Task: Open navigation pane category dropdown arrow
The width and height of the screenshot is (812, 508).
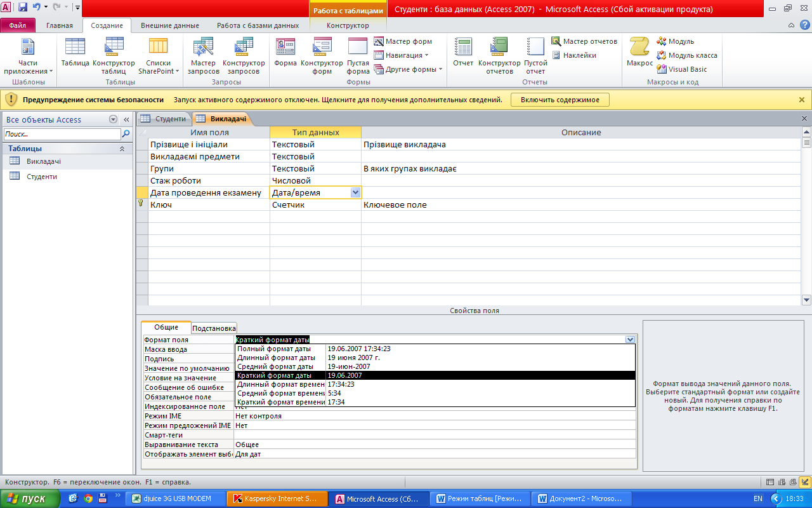Action: coord(113,119)
